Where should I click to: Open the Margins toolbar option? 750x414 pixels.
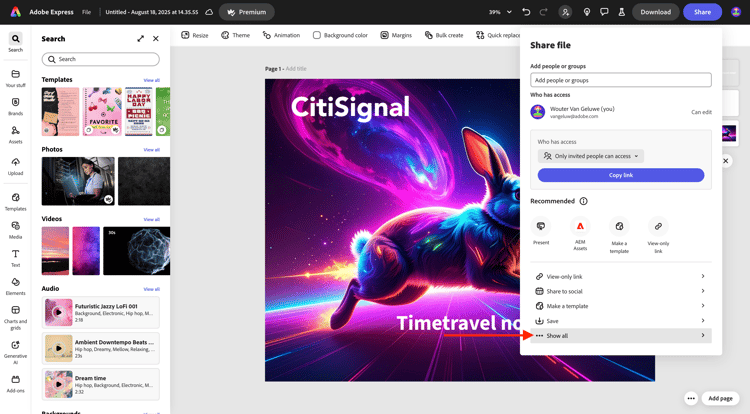(396, 35)
